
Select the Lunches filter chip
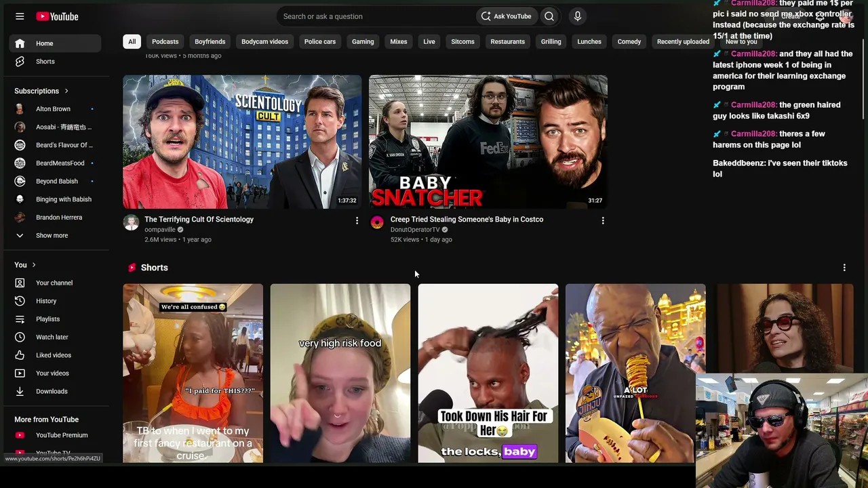pyautogui.click(x=589, y=42)
